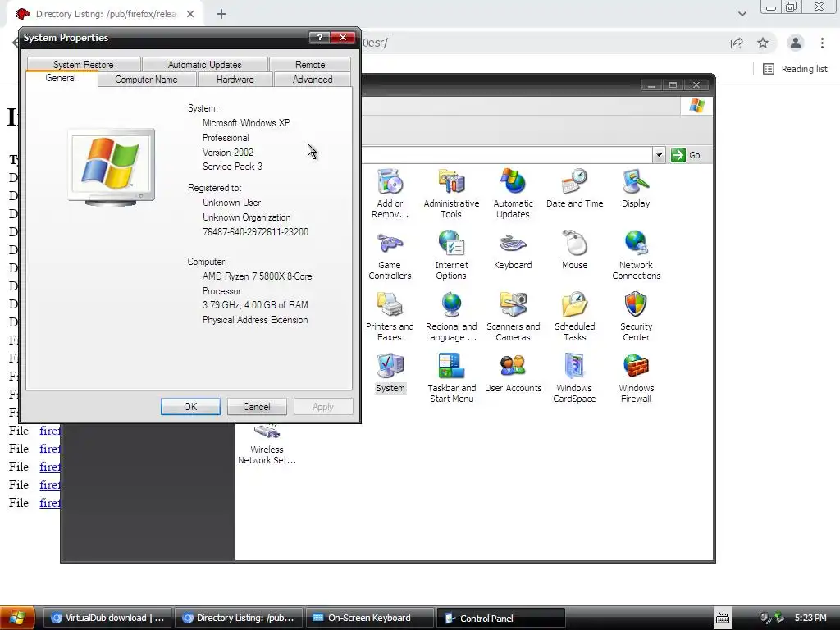
Task: Click the Windows Start button
Action: click(x=17, y=618)
